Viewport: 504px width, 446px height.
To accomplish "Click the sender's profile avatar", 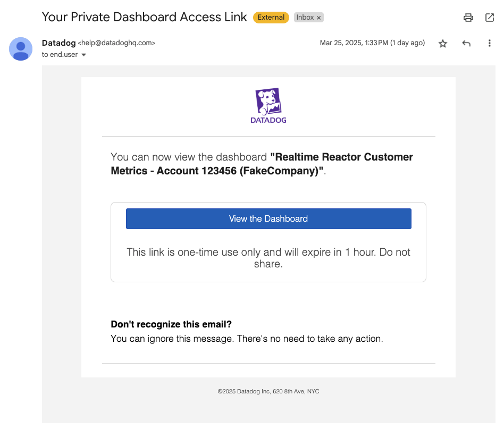I will pyautogui.click(x=21, y=49).
